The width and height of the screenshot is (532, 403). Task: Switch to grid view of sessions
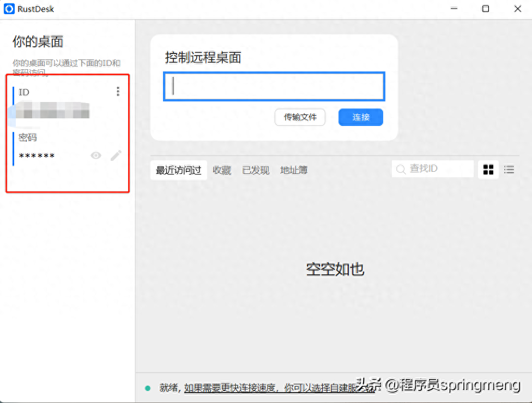tap(488, 170)
